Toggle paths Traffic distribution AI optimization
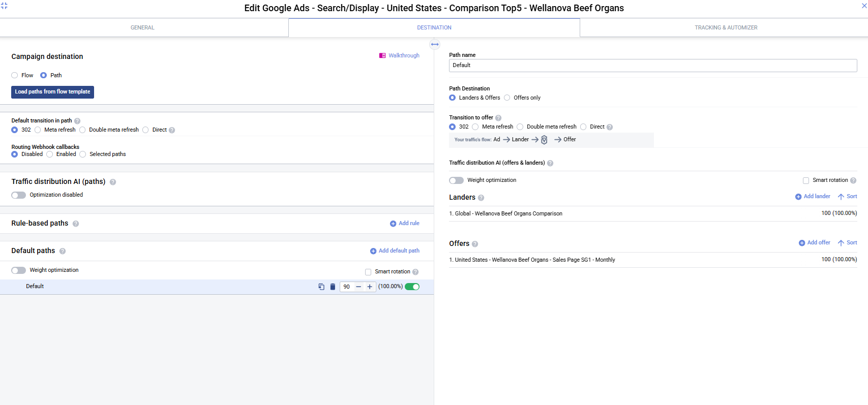Screen dimensions: 868x405 click(x=19, y=195)
